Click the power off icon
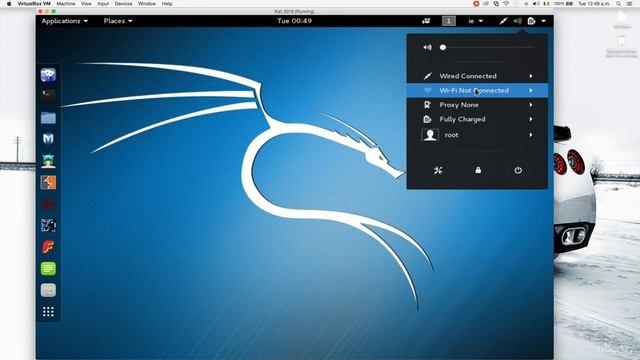Image resolution: width=640 pixels, height=360 pixels. [x=518, y=170]
